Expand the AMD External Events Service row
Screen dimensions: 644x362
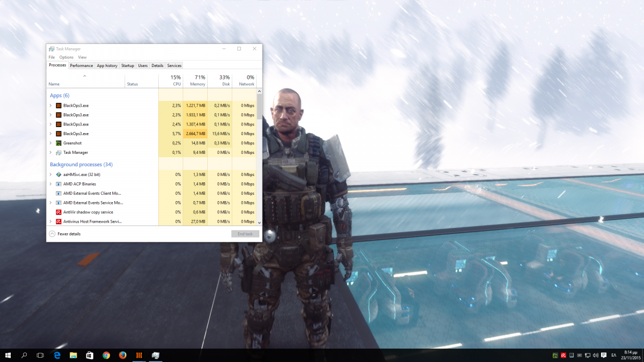51,203
